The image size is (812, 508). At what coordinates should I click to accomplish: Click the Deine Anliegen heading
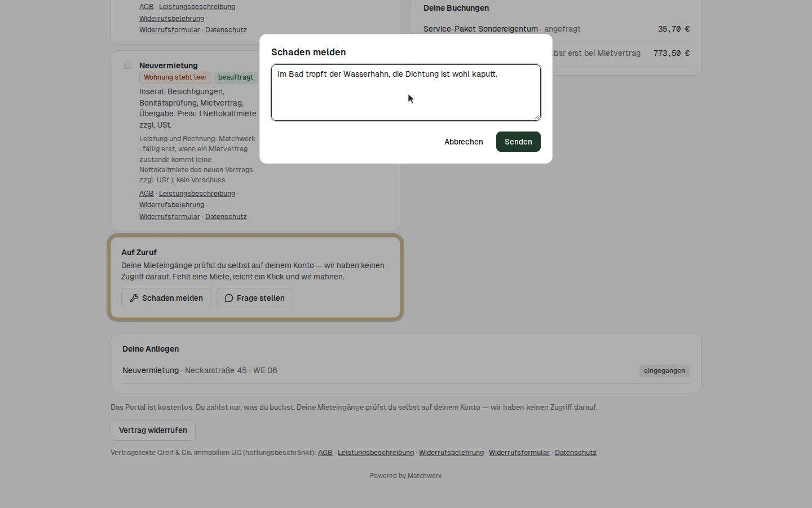(151, 349)
